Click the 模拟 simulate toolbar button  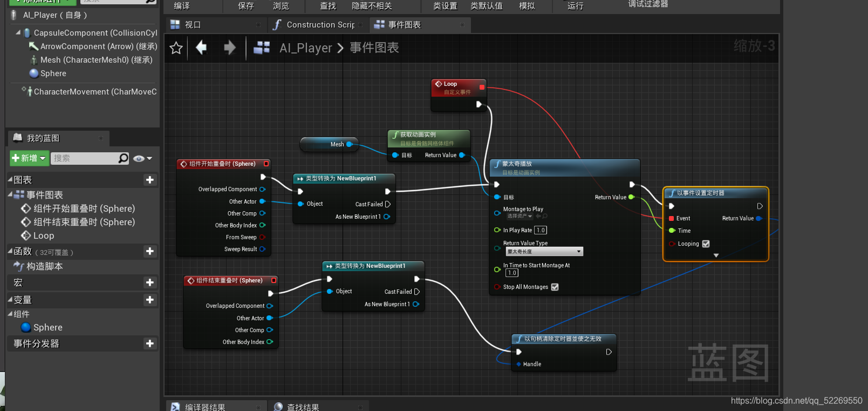click(x=527, y=6)
